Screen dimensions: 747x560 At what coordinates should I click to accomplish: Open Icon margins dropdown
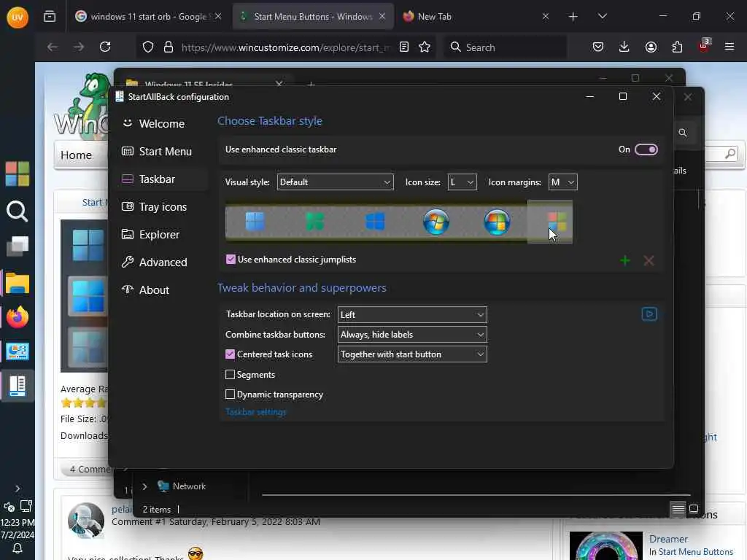click(x=562, y=182)
